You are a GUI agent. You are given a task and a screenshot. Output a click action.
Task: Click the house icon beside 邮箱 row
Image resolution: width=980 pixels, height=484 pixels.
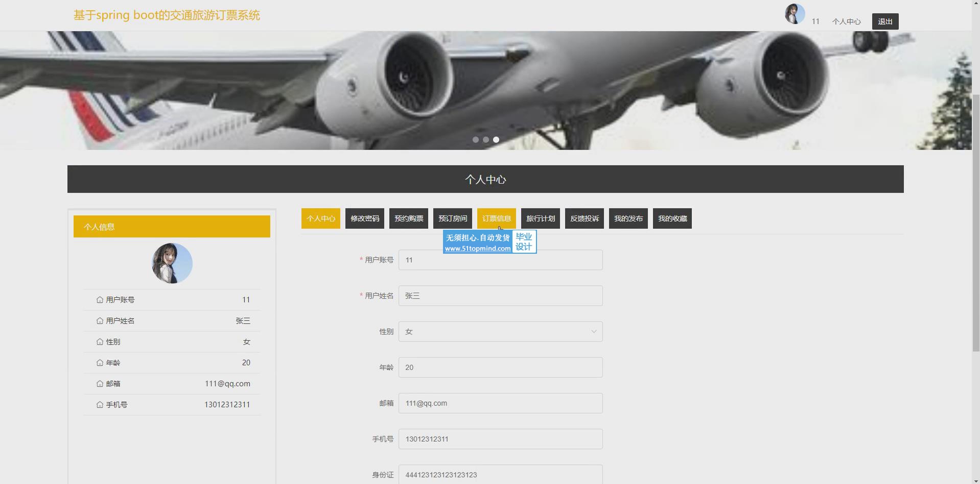click(100, 383)
